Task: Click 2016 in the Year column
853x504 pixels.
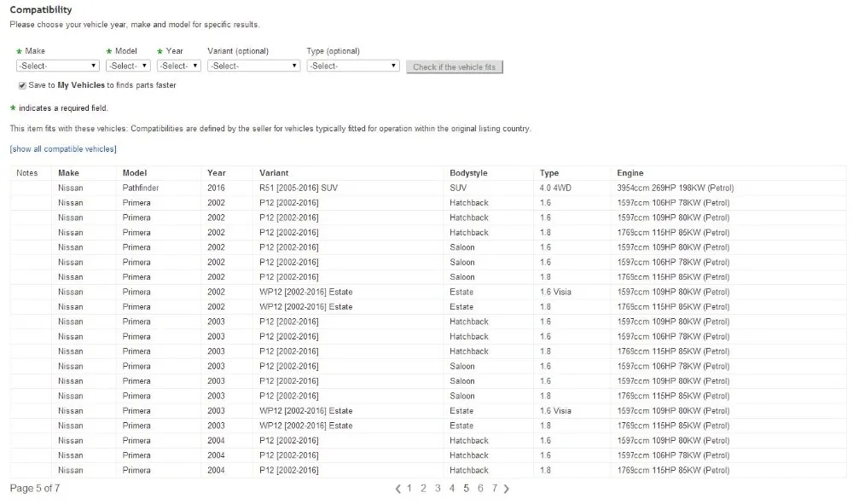Action: (x=216, y=188)
